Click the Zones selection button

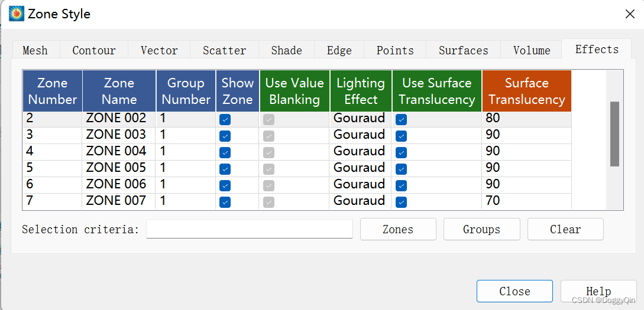pyautogui.click(x=398, y=229)
